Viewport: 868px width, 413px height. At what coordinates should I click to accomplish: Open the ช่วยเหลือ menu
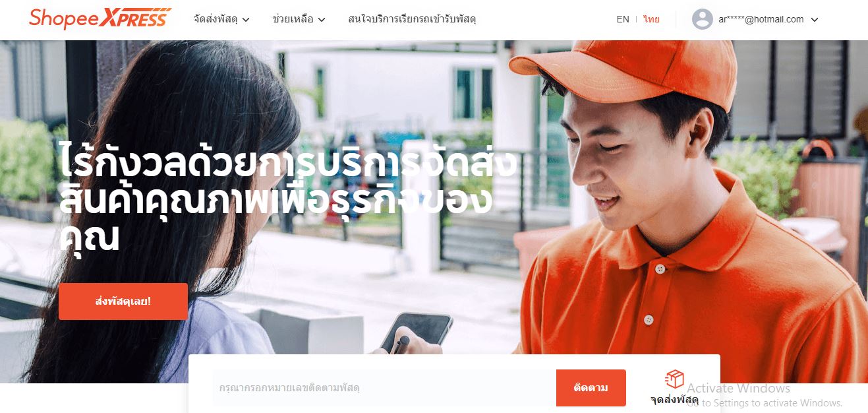click(293, 19)
